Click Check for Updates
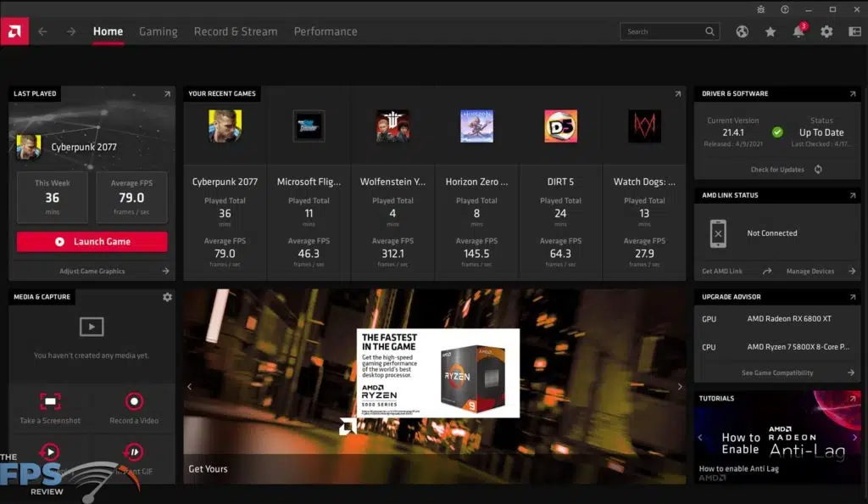Screen dimensions: 868x504 pos(777,170)
